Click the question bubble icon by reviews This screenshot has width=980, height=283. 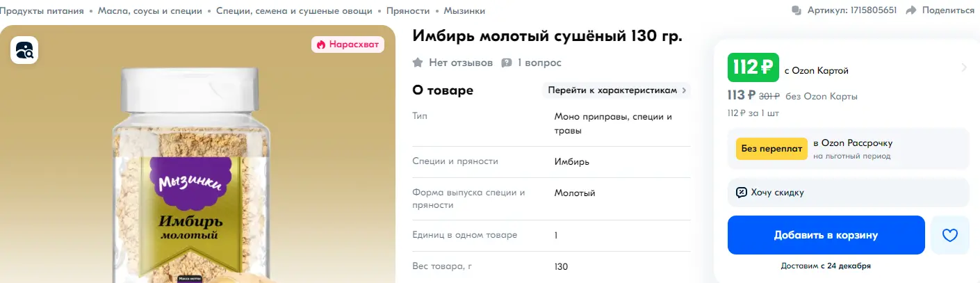(507, 63)
